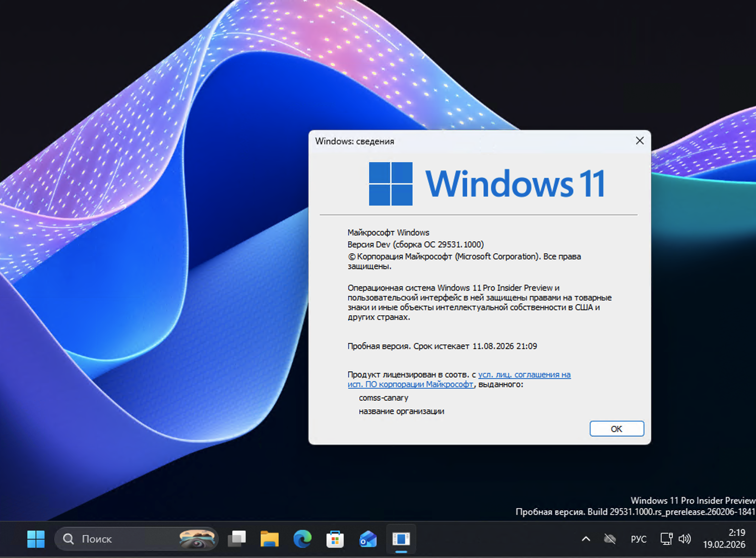Expand hidden icons in the system tray

[x=585, y=538]
